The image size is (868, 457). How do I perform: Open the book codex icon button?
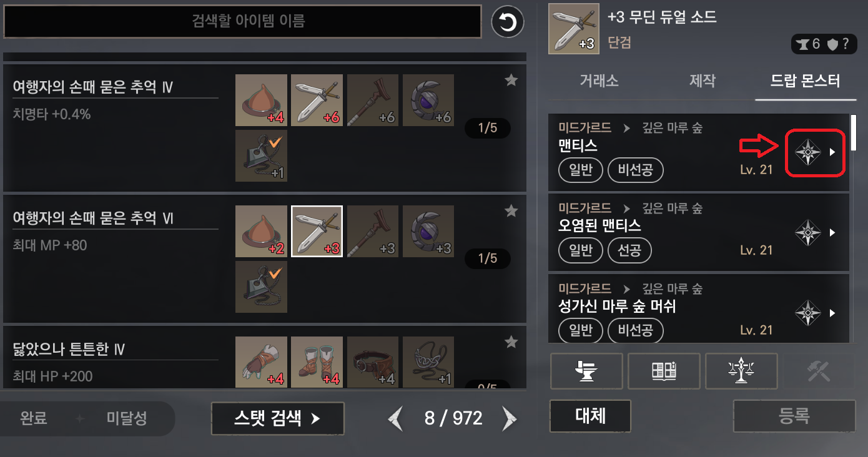pos(664,371)
